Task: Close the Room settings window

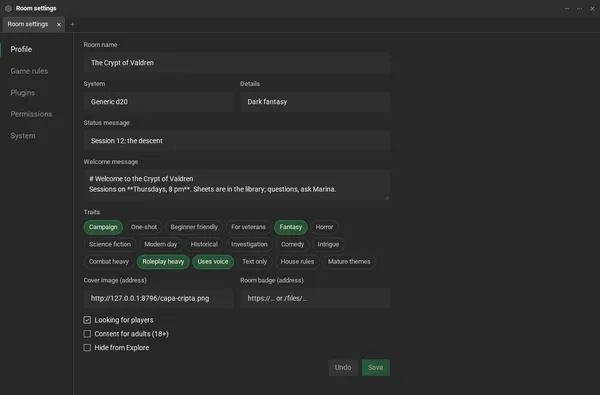Action: (x=592, y=8)
